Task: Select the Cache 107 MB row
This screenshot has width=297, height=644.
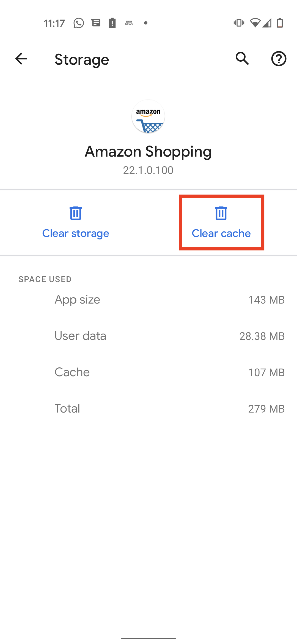Action: pyautogui.click(x=148, y=372)
